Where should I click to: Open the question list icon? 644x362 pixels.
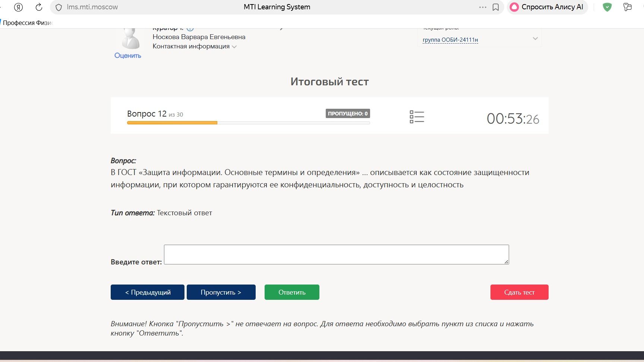[x=417, y=117]
